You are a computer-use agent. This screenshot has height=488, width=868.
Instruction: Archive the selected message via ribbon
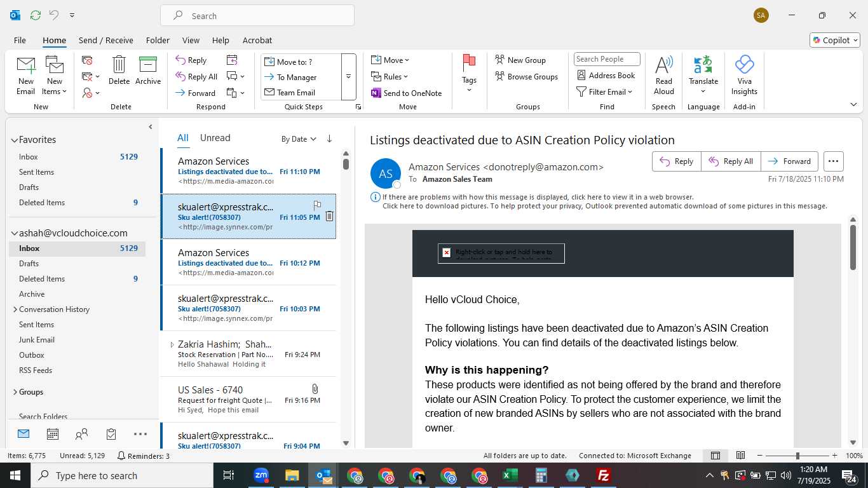click(x=148, y=70)
